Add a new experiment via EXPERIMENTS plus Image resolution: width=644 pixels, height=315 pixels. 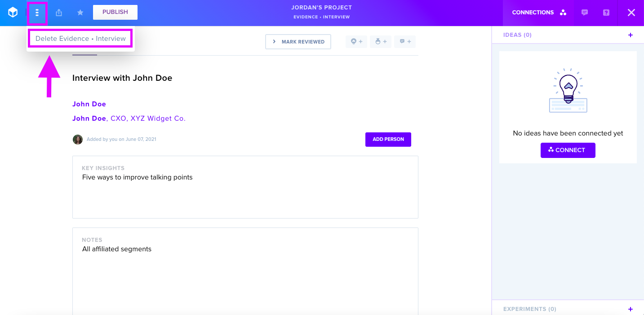click(631, 309)
